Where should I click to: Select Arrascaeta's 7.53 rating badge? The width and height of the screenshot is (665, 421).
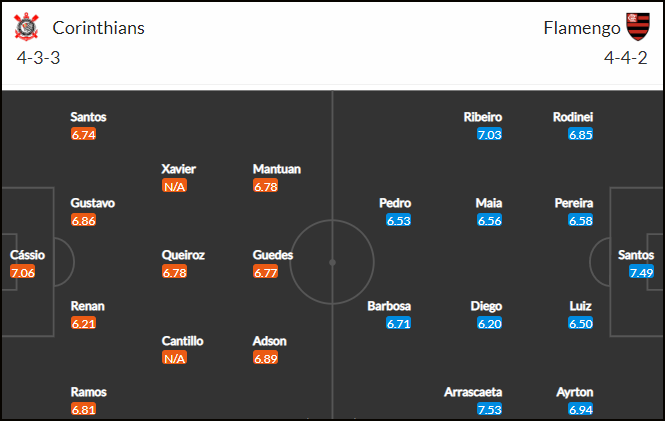(x=489, y=409)
